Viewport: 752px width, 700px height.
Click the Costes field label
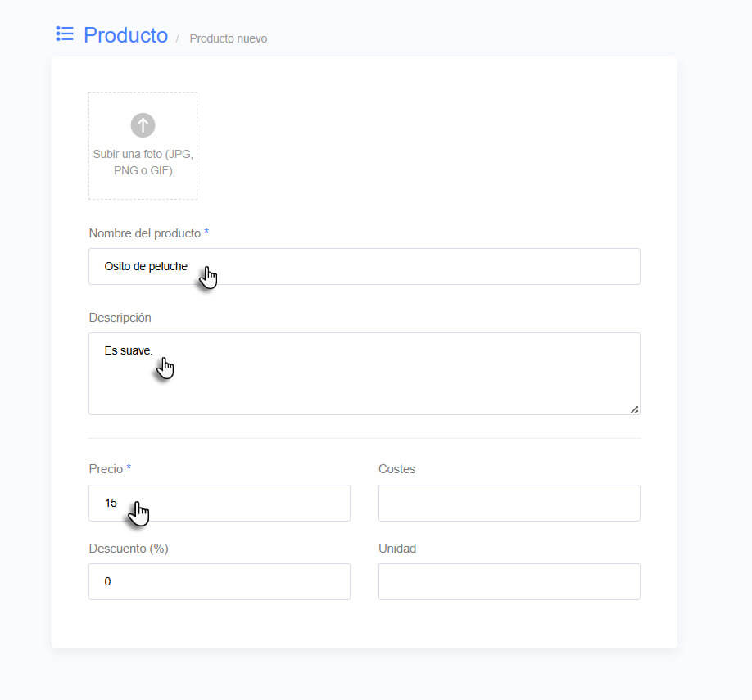pyautogui.click(x=397, y=469)
